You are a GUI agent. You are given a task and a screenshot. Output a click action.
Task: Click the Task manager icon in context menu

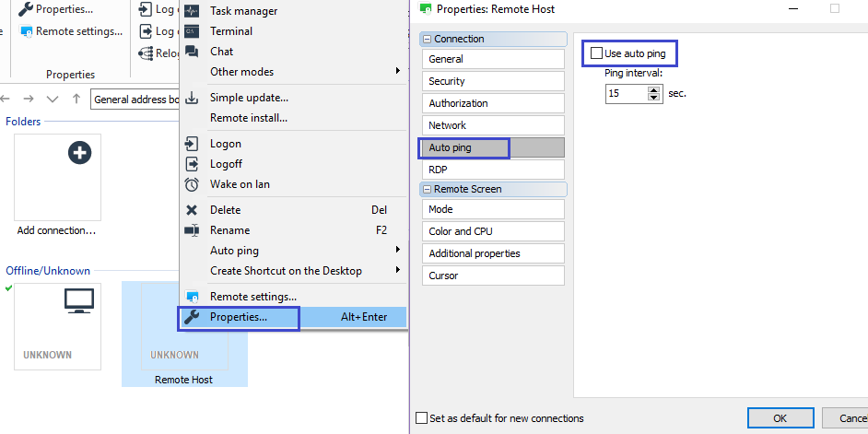tap(192, 11)
